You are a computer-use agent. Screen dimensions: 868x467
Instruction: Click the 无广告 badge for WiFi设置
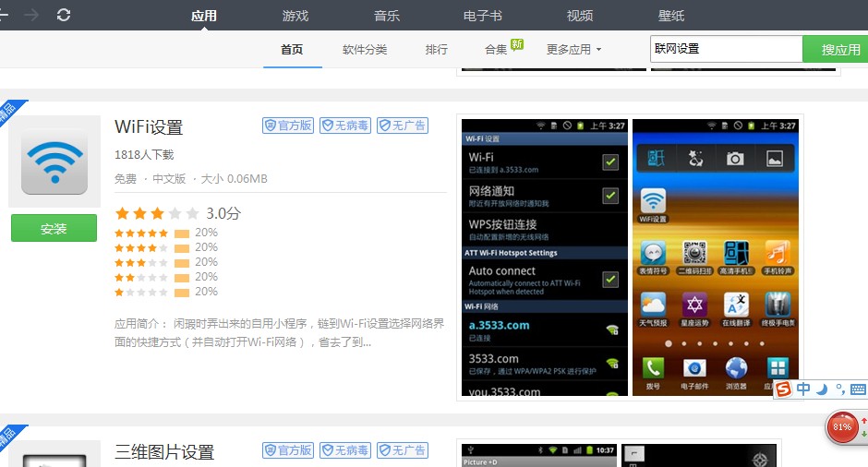(x=403, y=126)
